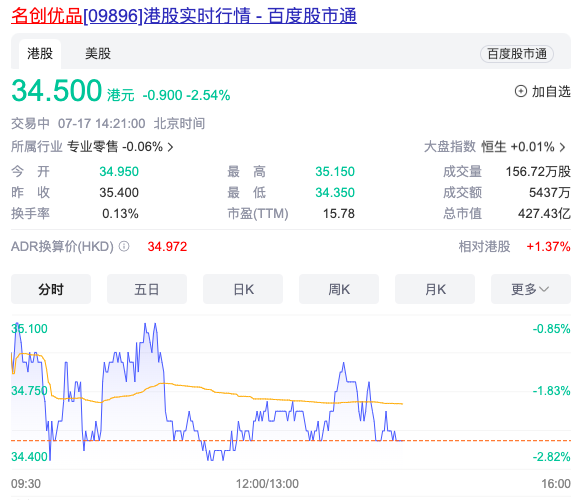Screen dimensions: 582x500
Task: Click the chevron after 恒生 +0.01%
Action: click(x=563, y=147)
